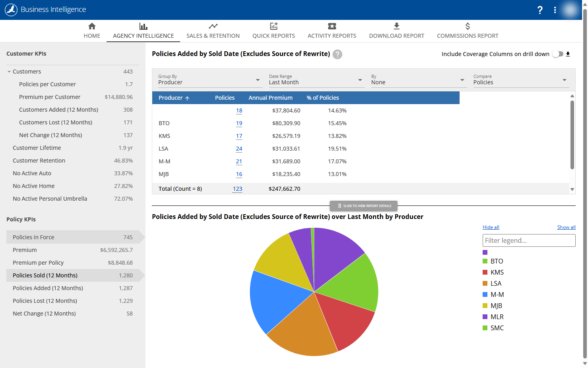The image size is (588, 368).
Task: Toggle the LSA legend entry
Action: [x=492, y=283]
